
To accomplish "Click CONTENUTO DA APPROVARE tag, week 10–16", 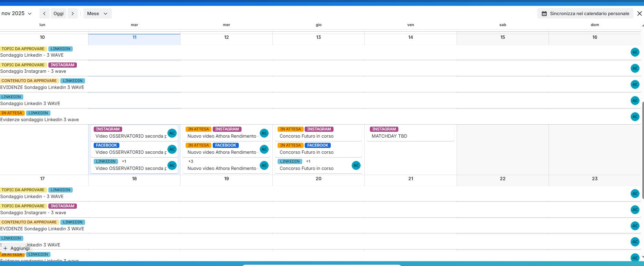I will point(29,81).
